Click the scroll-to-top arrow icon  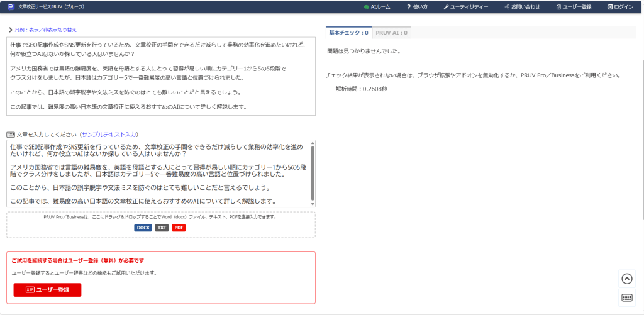(627, 279)
